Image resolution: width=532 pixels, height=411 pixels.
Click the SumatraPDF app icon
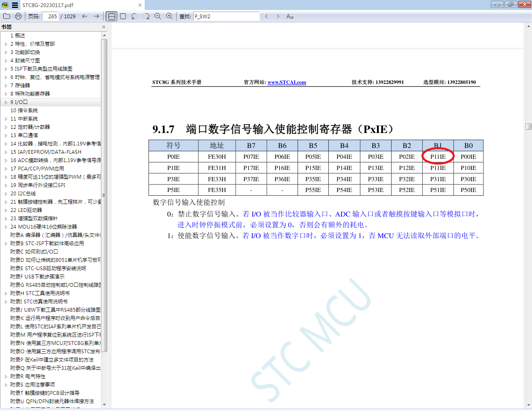tap(5, 5)
